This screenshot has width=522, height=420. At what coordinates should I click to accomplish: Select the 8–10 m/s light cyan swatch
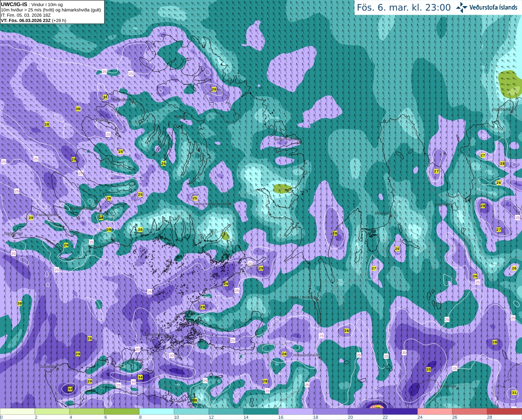[157, 411]
